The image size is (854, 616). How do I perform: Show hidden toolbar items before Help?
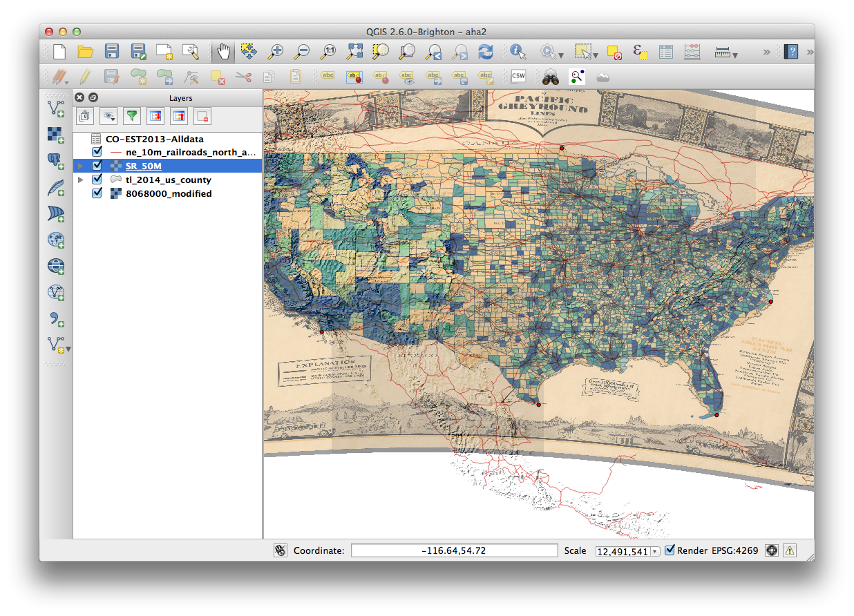pos(766,52)
